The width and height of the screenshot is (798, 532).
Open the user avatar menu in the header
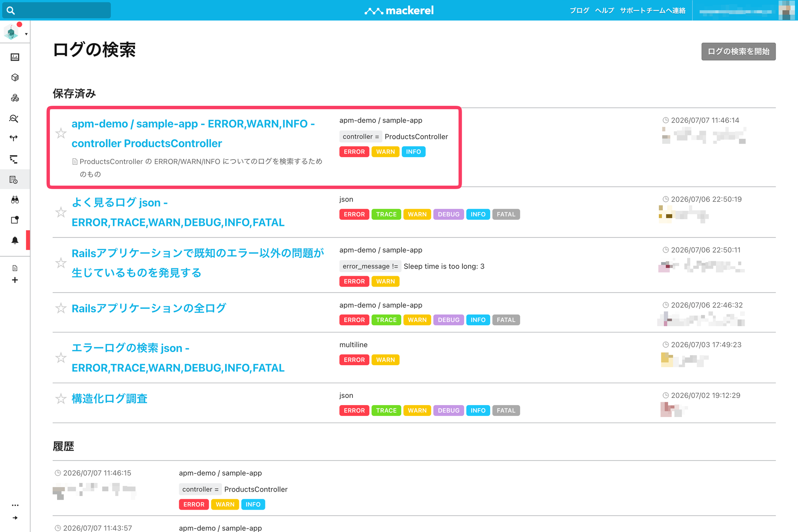(786, 10)
